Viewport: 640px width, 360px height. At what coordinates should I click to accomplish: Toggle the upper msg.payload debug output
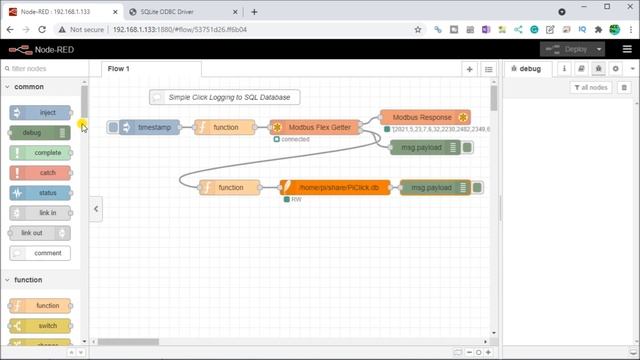tap(468, 147)
